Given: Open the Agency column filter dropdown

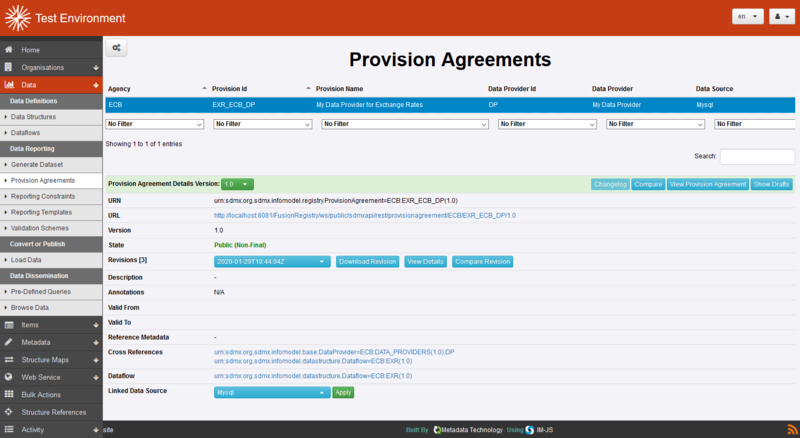Looking at the screenshot, I should tap(155, 124).
